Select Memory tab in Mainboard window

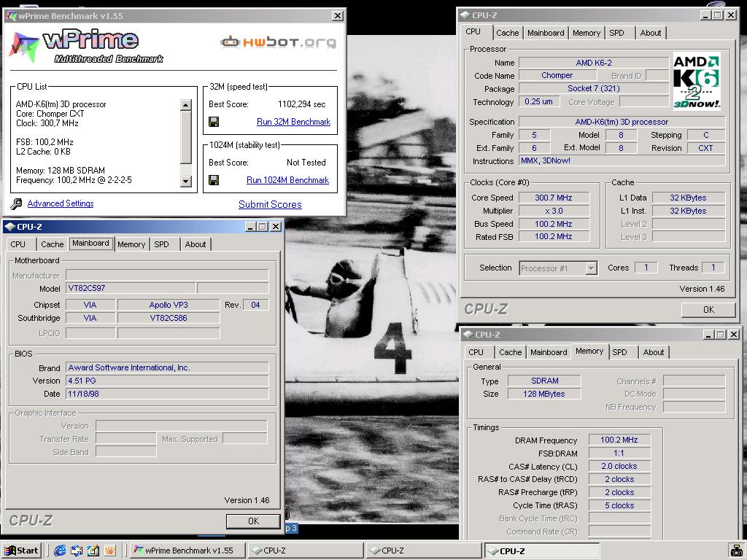coord(131,244)
